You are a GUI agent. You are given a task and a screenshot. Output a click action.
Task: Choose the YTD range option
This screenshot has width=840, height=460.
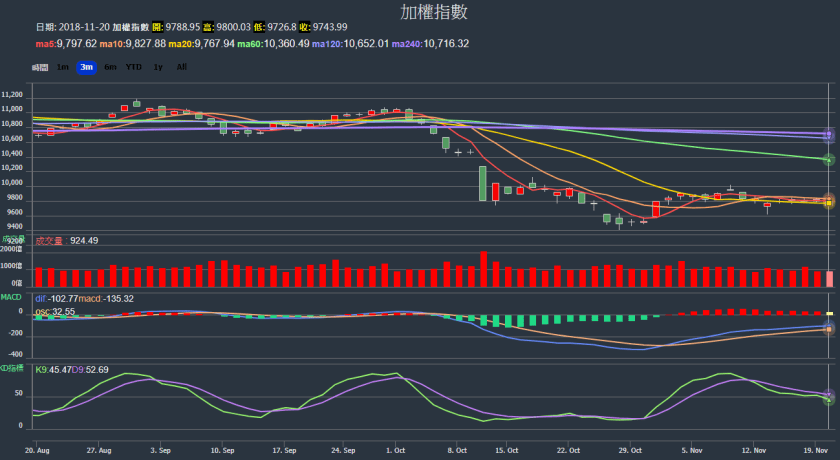133,67
